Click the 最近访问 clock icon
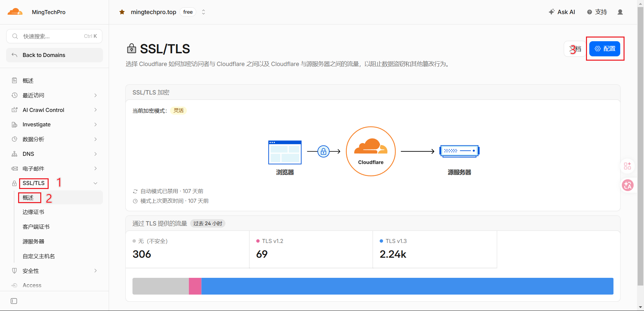The width and height of the screenshot is (644, 311). point(14,95)
